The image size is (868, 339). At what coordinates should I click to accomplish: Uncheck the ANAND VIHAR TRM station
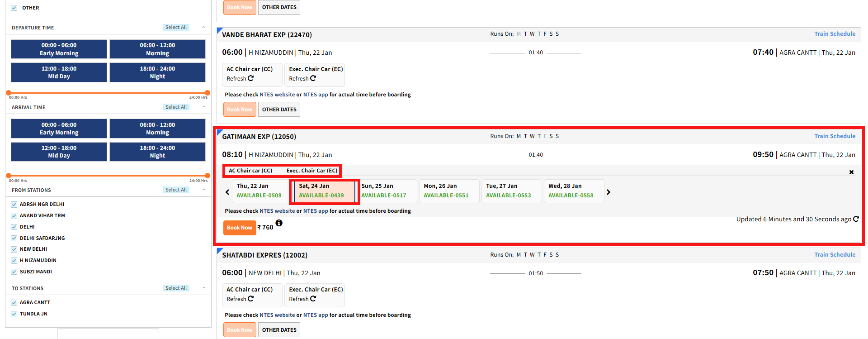click(14, 216)
